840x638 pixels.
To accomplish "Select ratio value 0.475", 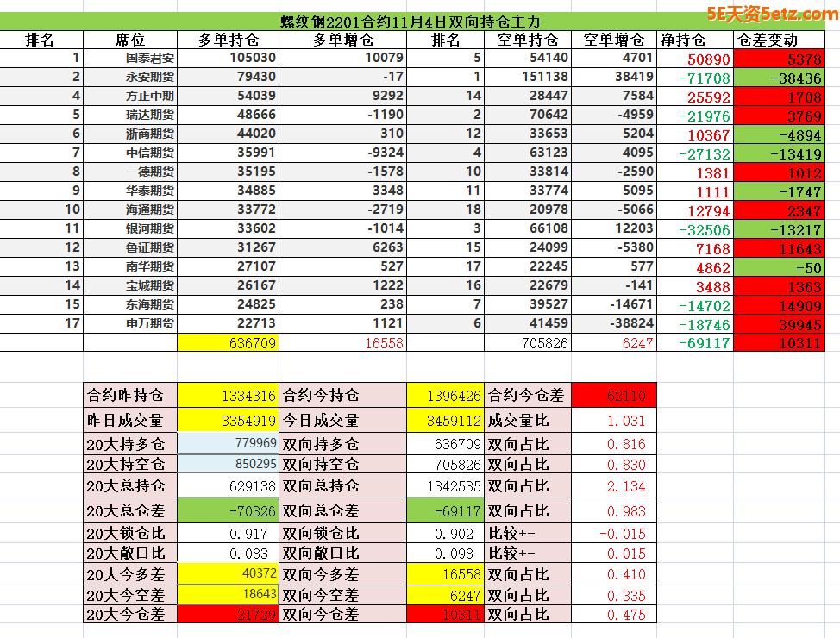I will click(x=614, y=615).
